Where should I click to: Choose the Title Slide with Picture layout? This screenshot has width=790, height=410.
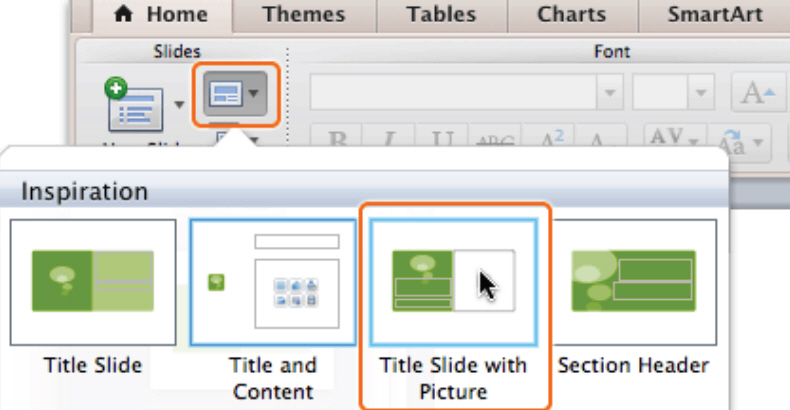pos(453,282)
